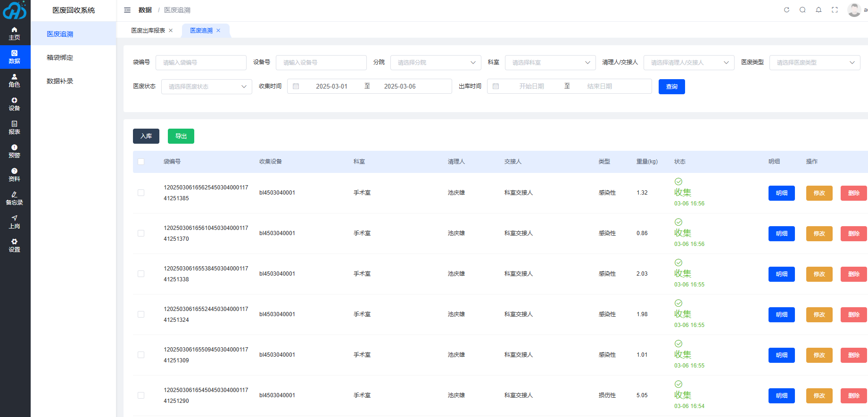Collapse sidebar with the hamburger menu icon
The width and height of the screenshot is (868, 417).
pyautogui.click(x=127, y=10)
